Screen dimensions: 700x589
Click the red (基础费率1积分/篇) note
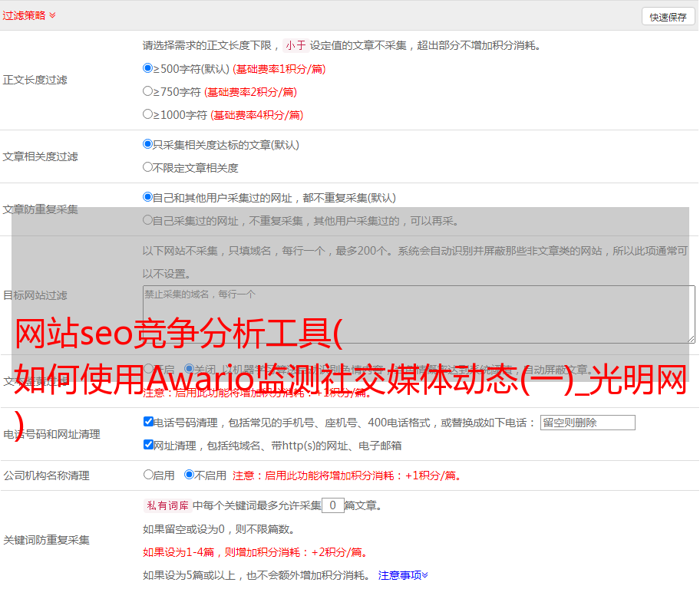[279, 69]
